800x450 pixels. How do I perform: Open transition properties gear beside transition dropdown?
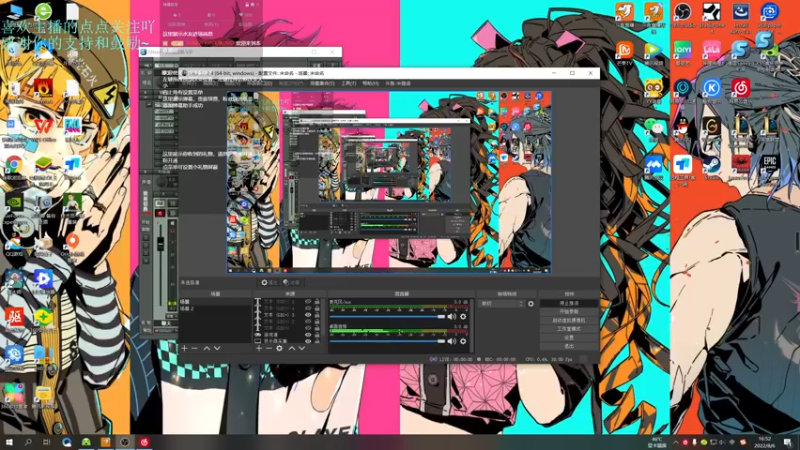click(531, 304)
